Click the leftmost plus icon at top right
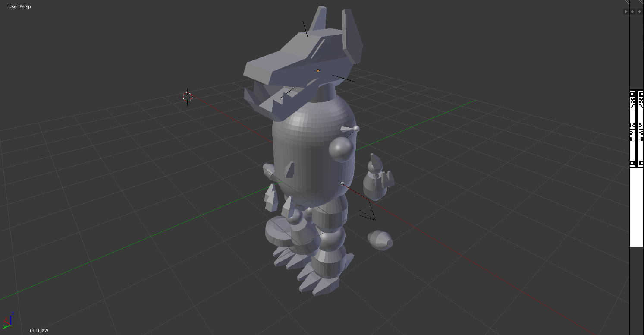 click(x=625, y=12)
